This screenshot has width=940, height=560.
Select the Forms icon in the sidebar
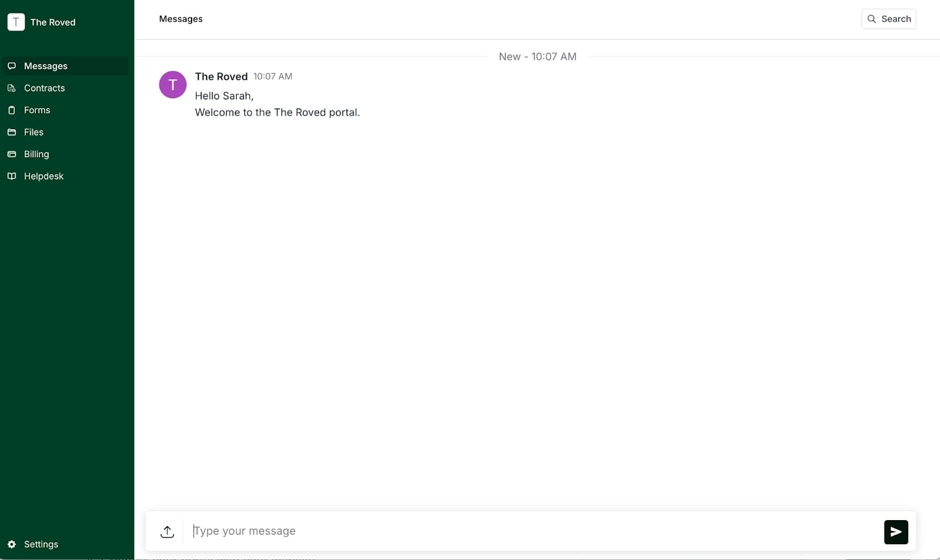[12, 110]
